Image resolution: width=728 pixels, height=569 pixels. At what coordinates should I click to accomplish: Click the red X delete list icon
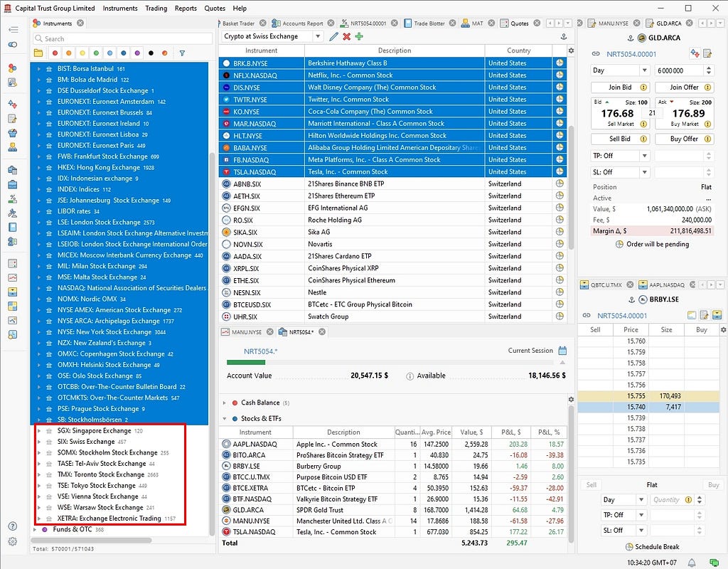[x=346, y=37]
